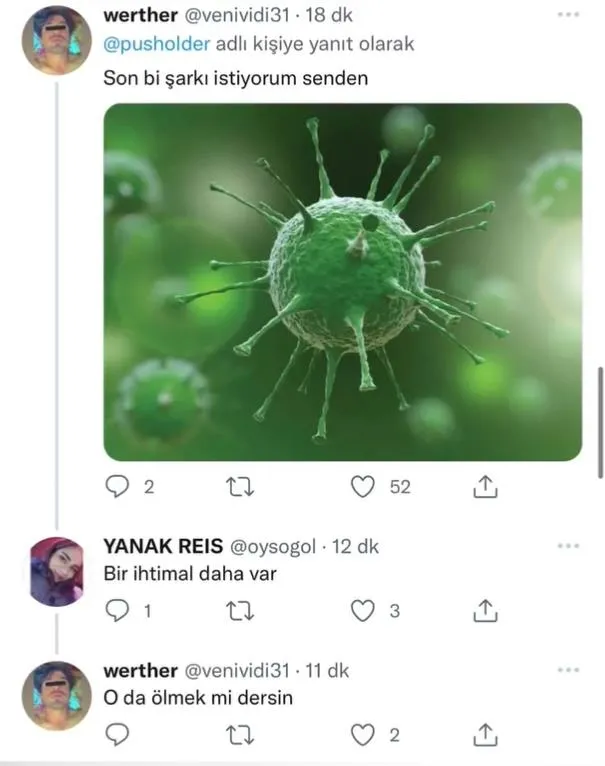This screenshot has width=605, height=766.
Task: Retweet 'O da ölmek mi dersin' tweet
Action: 240,735
